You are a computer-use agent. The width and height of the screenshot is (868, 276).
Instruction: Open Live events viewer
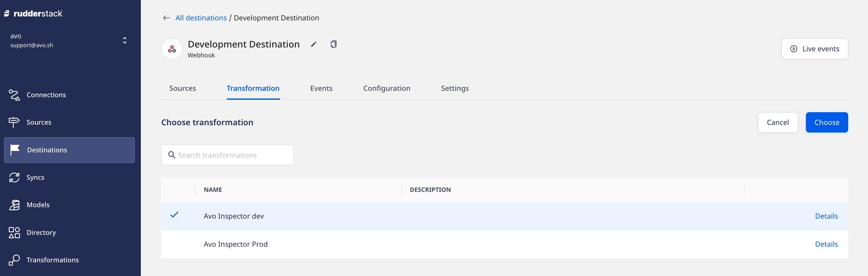814,49
